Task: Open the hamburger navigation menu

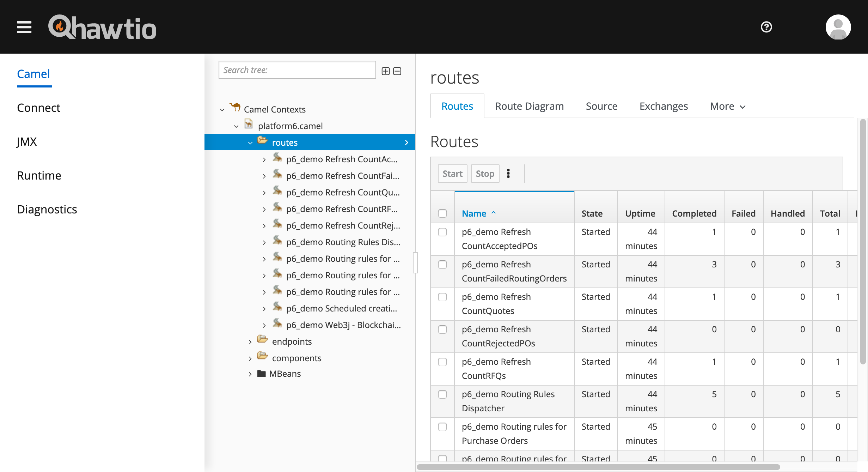Action: (x=24, y=27)
